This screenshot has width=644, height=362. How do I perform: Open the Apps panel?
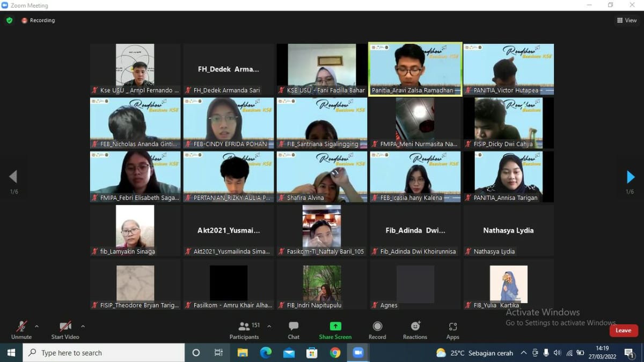(x=452, y=326)
